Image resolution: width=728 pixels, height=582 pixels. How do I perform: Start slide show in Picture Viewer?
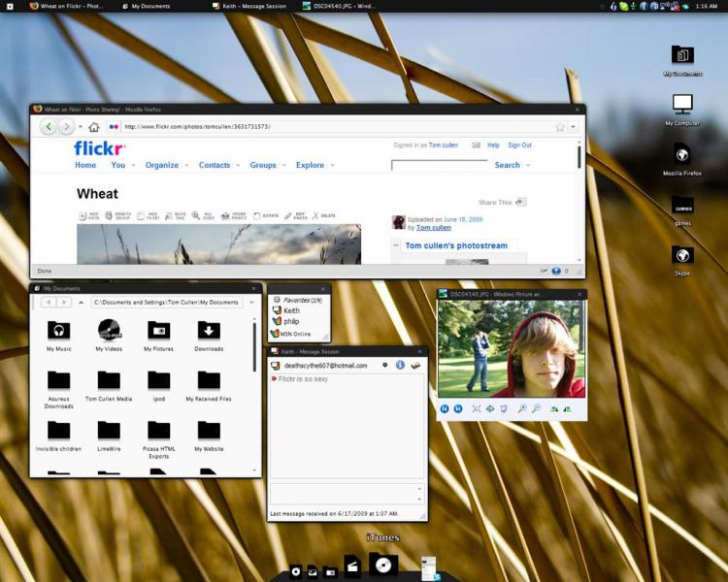[x=503, y=409]
